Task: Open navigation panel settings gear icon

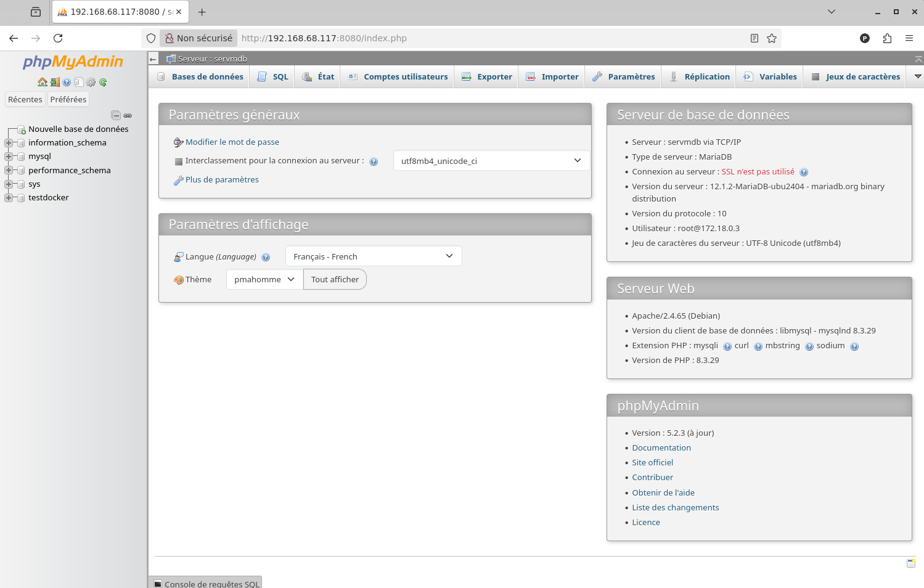Action: click(x=91, y=82)
